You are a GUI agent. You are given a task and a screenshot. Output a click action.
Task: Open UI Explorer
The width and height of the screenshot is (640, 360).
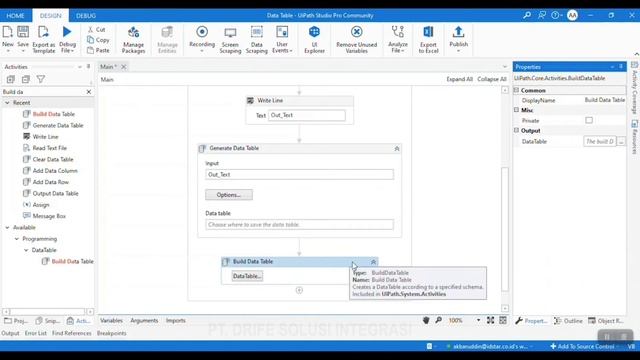click(314, 39)
